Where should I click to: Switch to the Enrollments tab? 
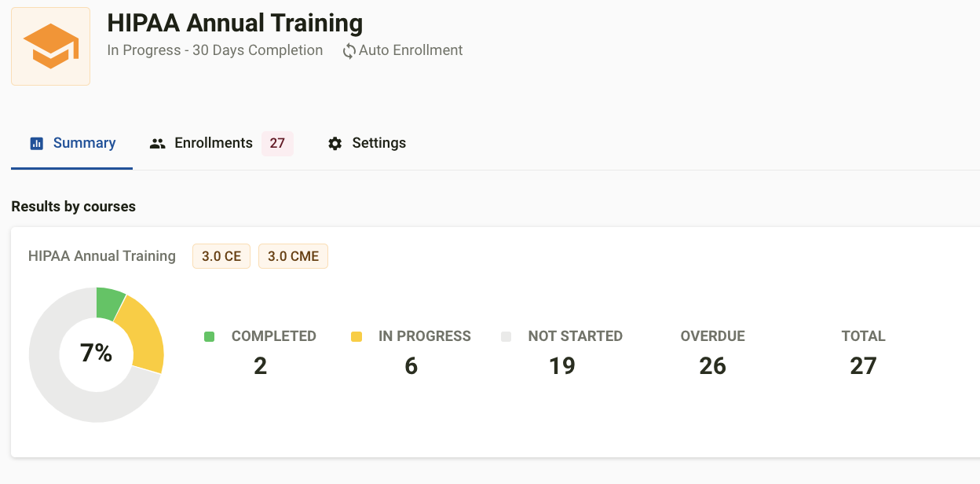[221, 143]
